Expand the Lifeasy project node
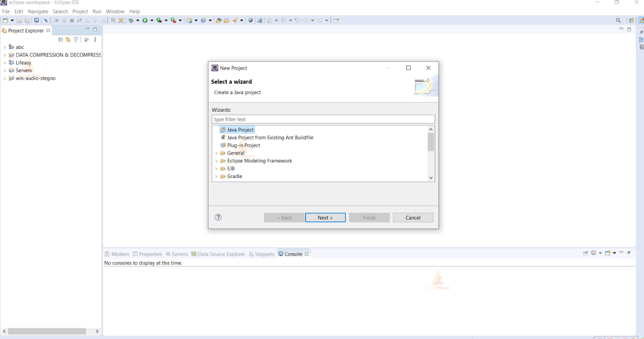The width and height of the screenshot is (644, 339). point(5,63)
